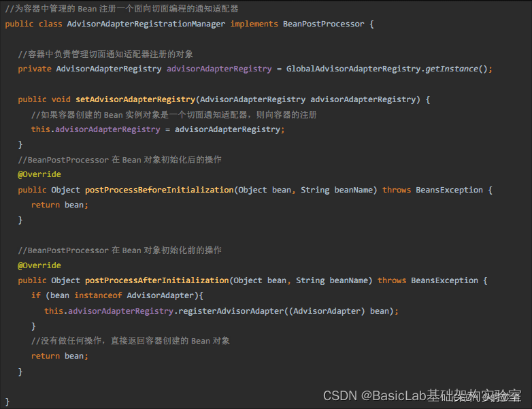Click the getInstance method call
Viewport: 532px width, 409px height.
pyautogui.click(x=452, y=69)
